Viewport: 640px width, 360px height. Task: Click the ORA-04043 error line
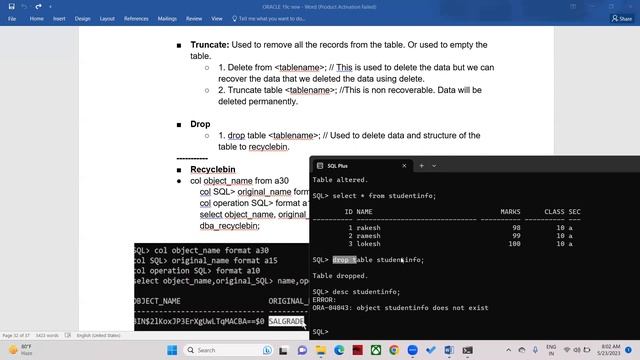coord(400,308)
